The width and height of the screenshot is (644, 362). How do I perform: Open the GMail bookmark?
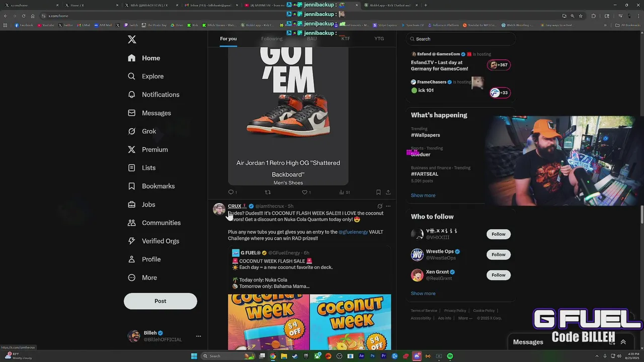pyautogui.click(x=84, y=25)
